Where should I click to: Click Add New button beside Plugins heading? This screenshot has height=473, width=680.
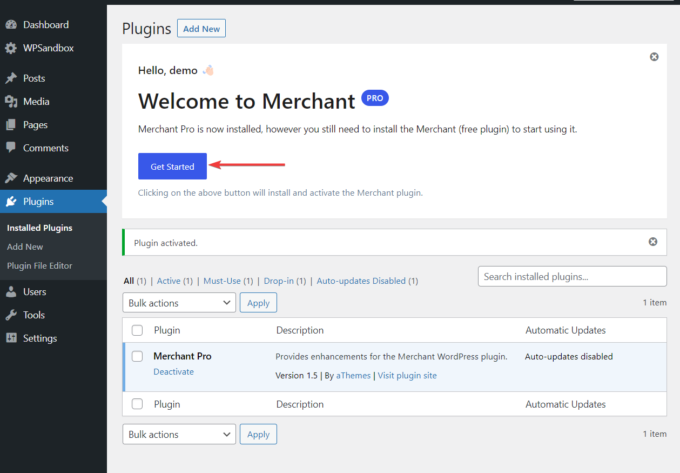(201, 29)
